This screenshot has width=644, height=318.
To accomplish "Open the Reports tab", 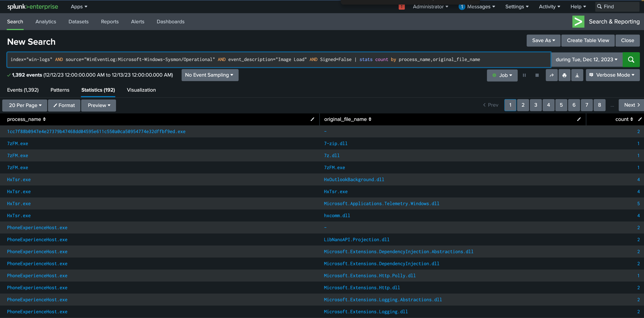I will [110, 22].
